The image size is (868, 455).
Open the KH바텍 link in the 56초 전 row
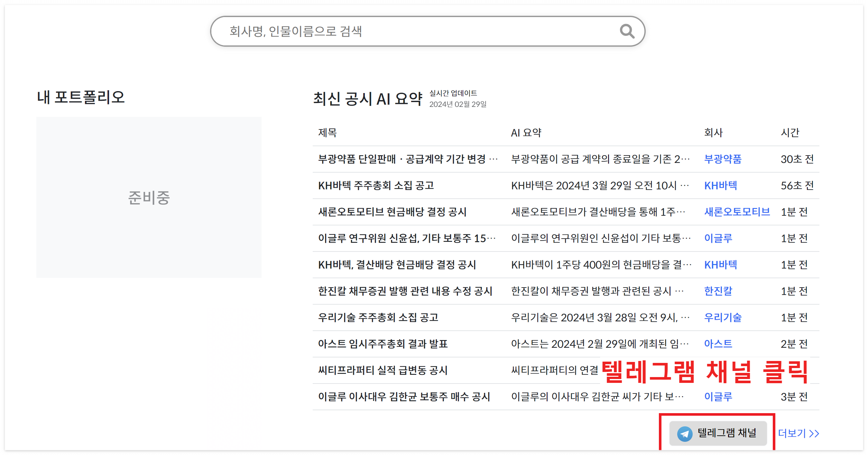tap(720, 185)
